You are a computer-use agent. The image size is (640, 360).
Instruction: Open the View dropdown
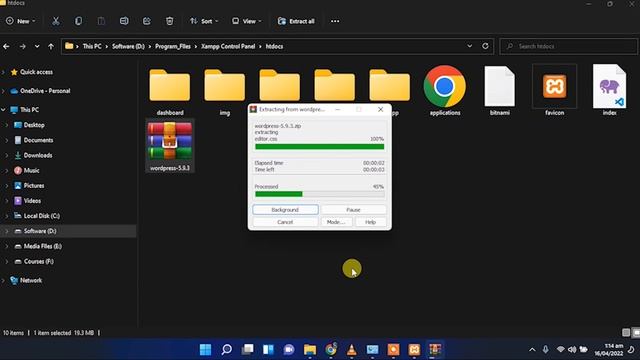coord(247,21)
